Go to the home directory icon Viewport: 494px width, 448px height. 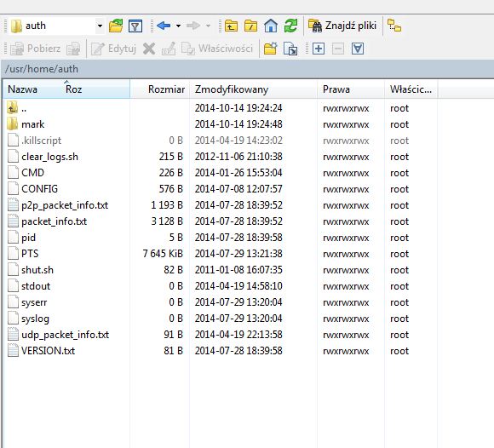click(271, 26)
